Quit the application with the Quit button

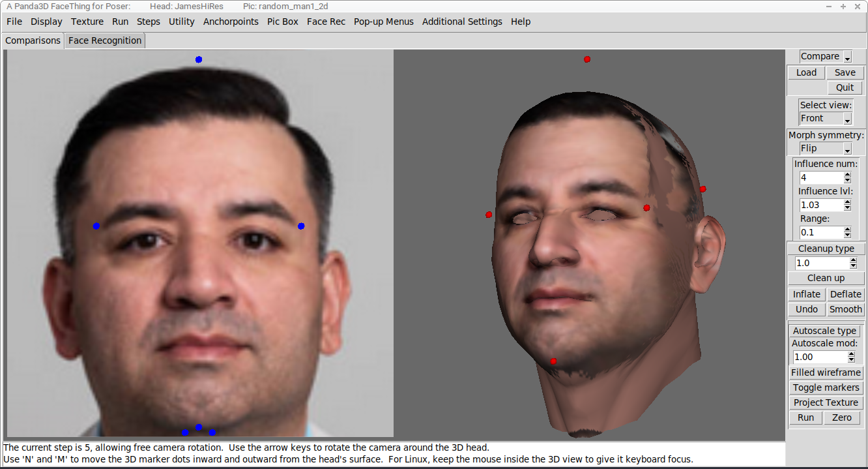tap(845, 87)
